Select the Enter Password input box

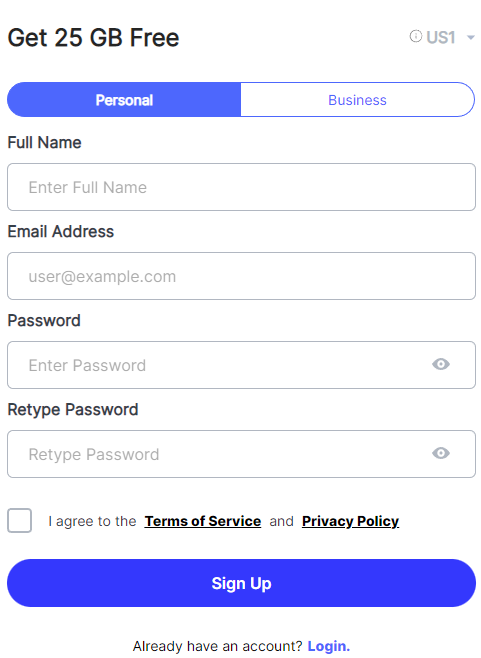click(241, 365)
